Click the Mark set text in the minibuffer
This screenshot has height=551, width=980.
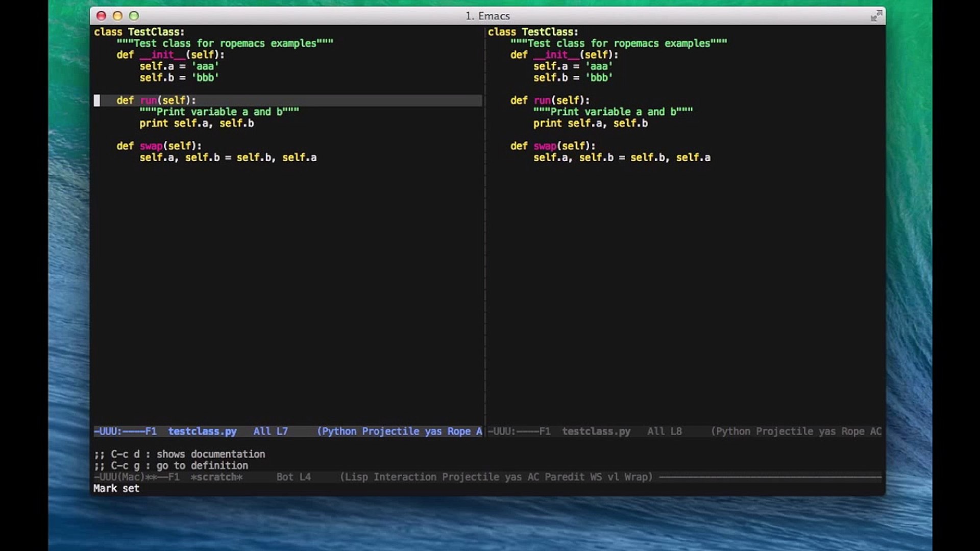[x=116, y=489]
